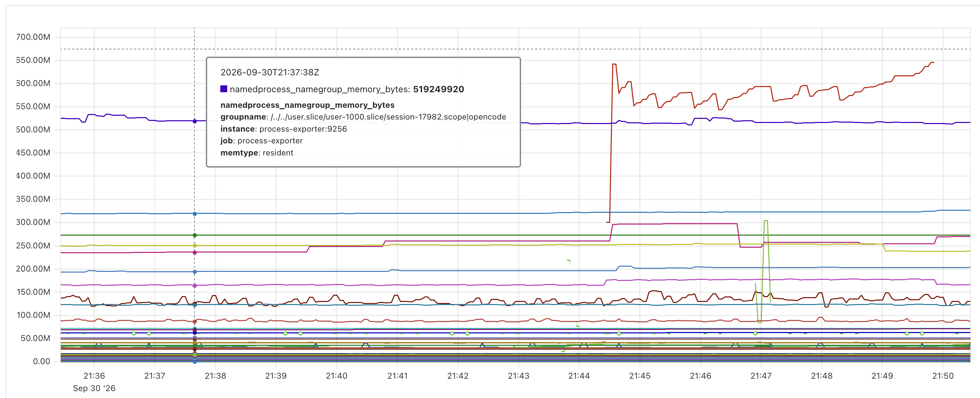The image size is (980, 398).
Task: Click yellow data point on hover line near 250M
Action: (194, 245)
